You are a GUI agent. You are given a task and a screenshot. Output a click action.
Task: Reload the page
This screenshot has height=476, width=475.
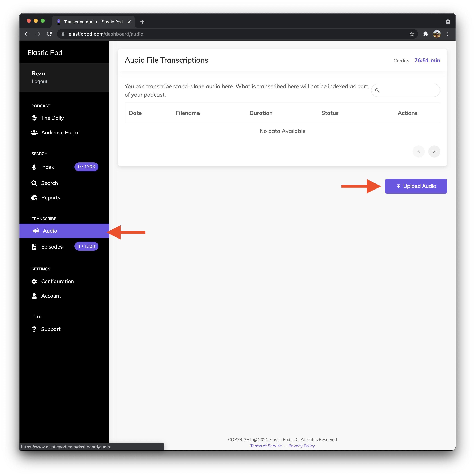tap(49, 34)
